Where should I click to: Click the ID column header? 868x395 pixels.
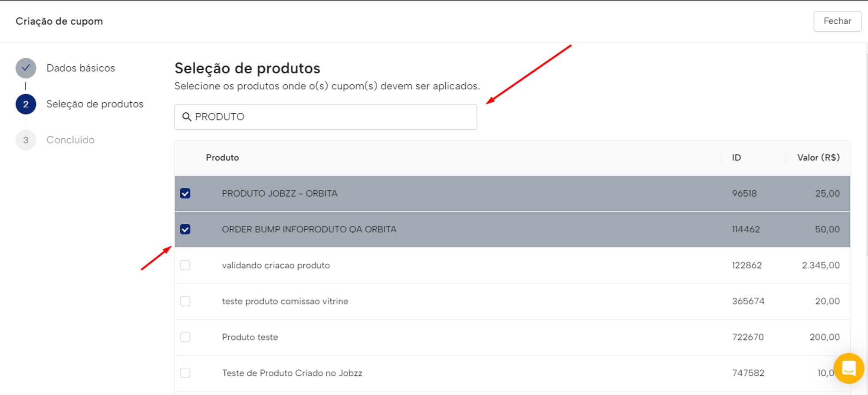(736, 158)
